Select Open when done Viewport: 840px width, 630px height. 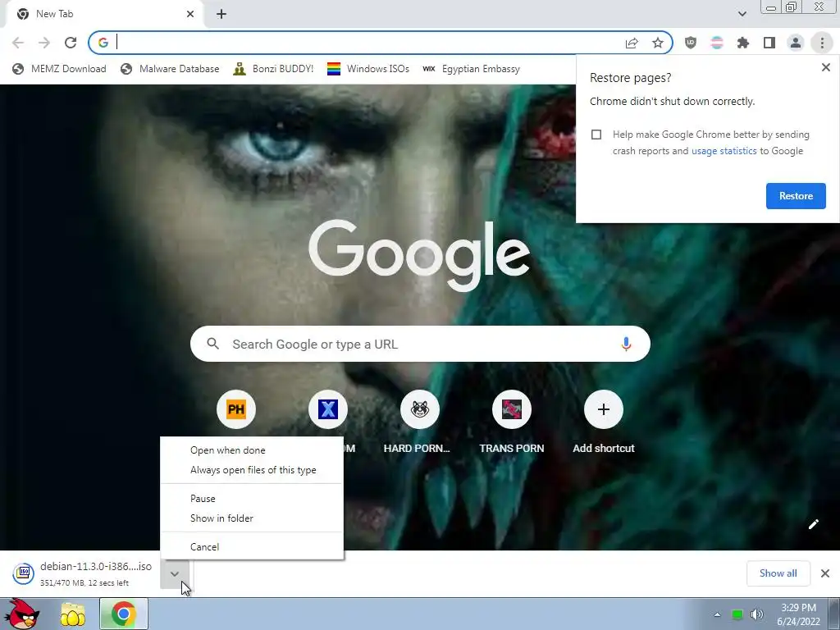click(x=252, y=450)
